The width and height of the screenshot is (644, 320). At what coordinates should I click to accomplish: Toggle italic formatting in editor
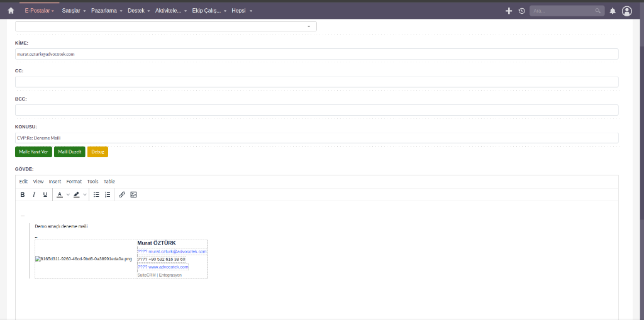[x=34, y=195]
